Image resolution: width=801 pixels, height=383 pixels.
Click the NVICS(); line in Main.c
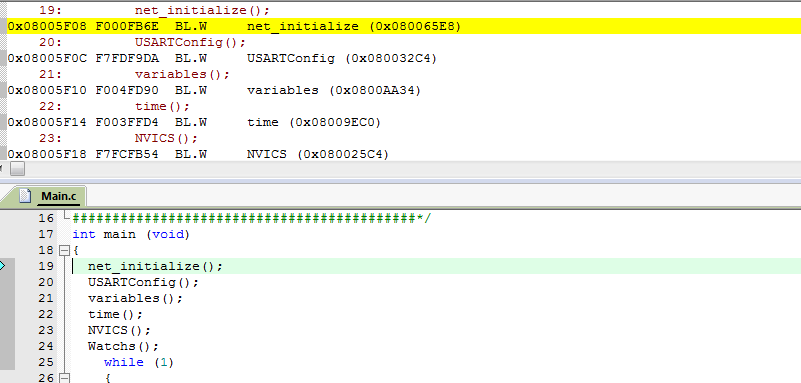coord(120,330)
